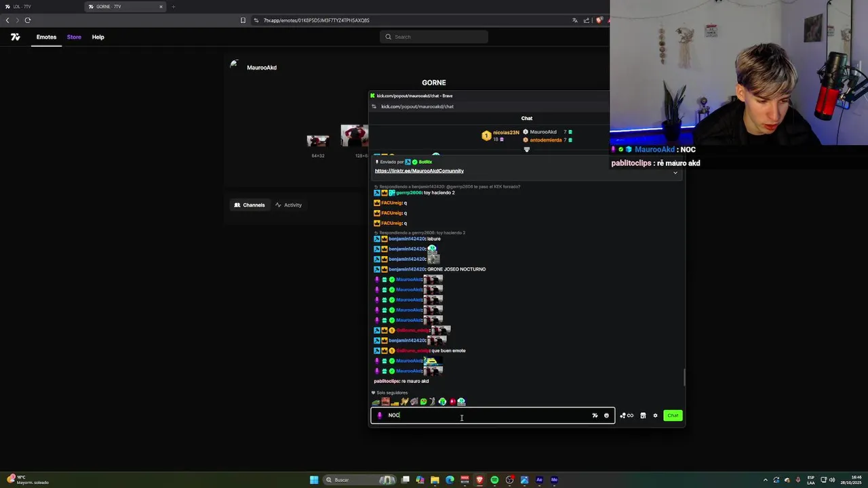
Task: Open the MaurooAkd emote owner profile
Action: click(x=261, y=68)
